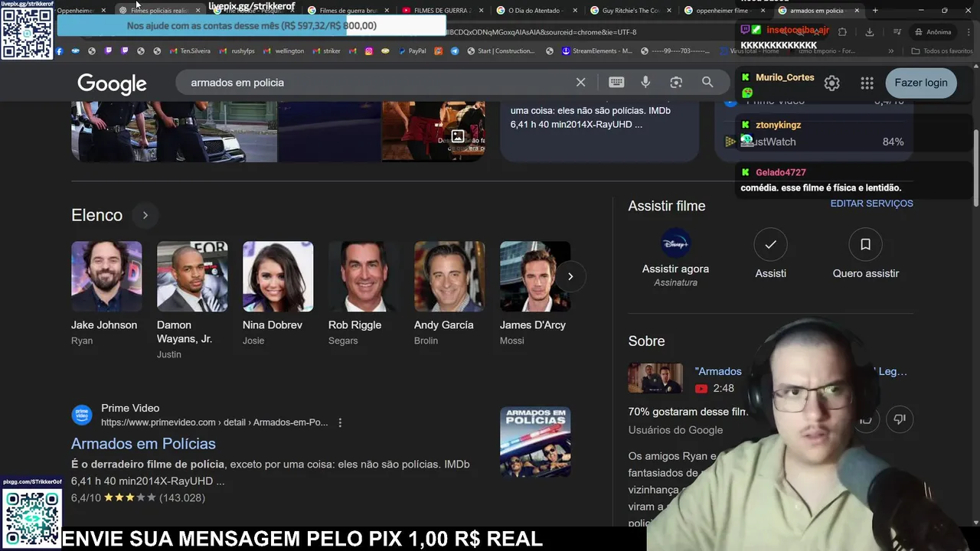Expand the Elenco section arrow
The width and height of the screenshot is (980, 551).
pyautogui.click(x=145, y=215)
